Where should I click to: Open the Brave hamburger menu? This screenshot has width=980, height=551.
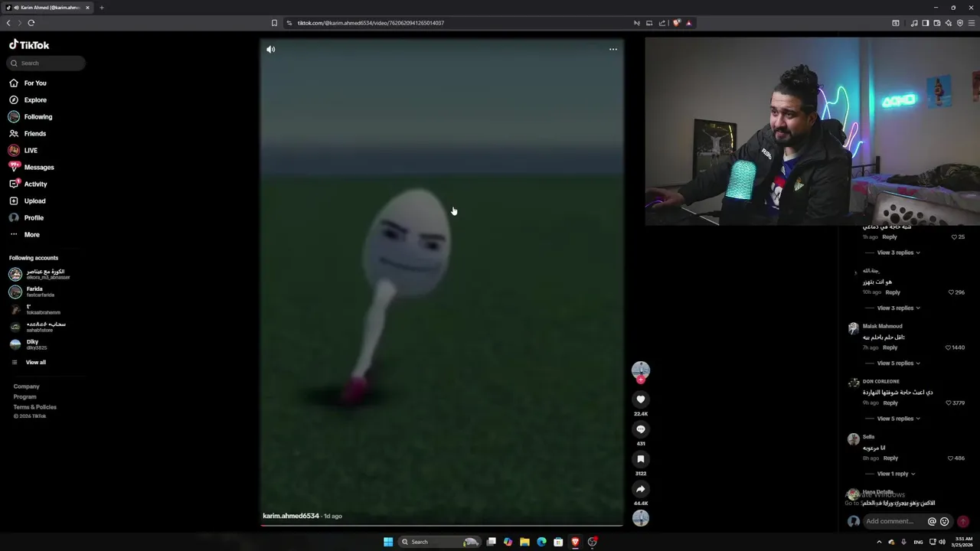tap(972, 23)
